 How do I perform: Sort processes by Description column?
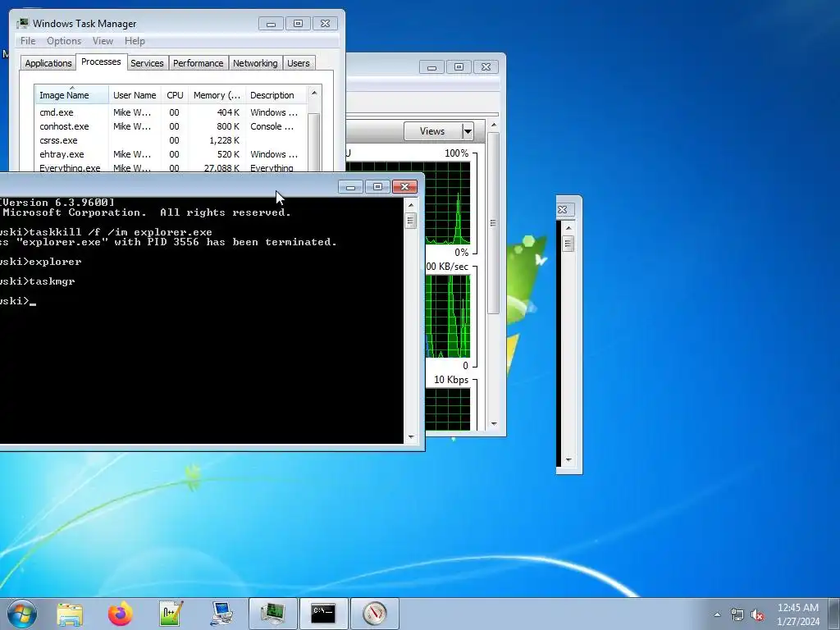point(276,95)
